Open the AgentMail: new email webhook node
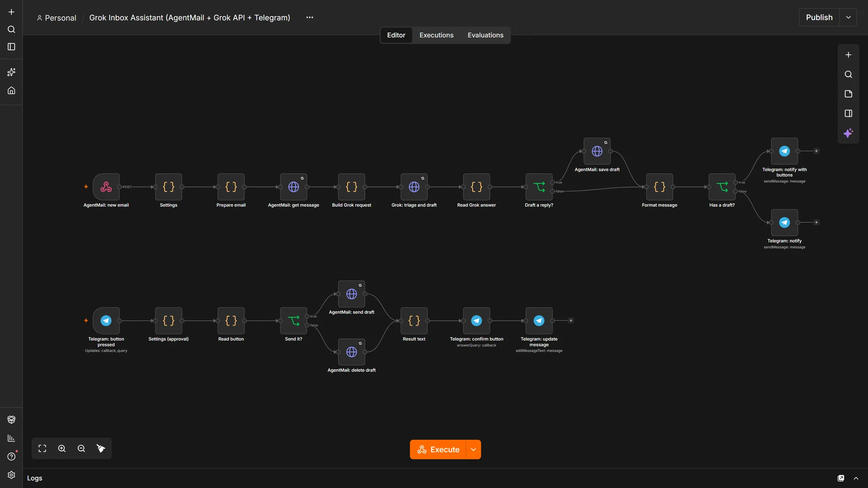Screen dimensions: 868x488 [106, 187]
